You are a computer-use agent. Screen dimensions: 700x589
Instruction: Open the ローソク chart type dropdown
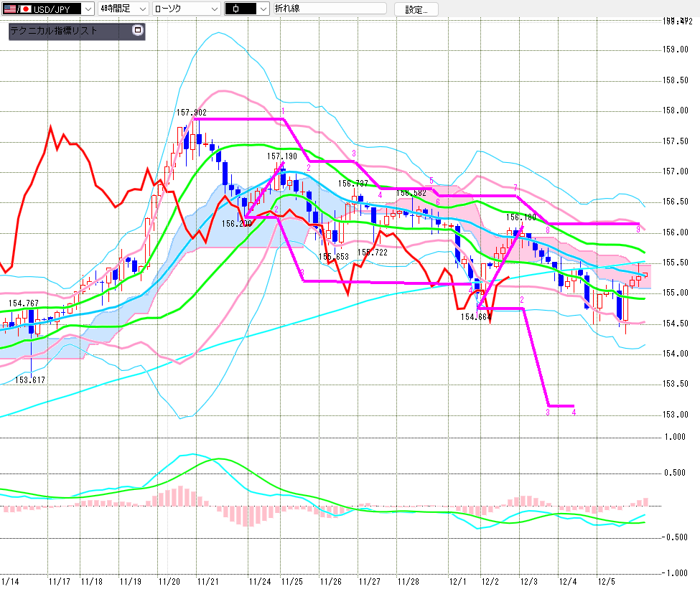(213, 9)
